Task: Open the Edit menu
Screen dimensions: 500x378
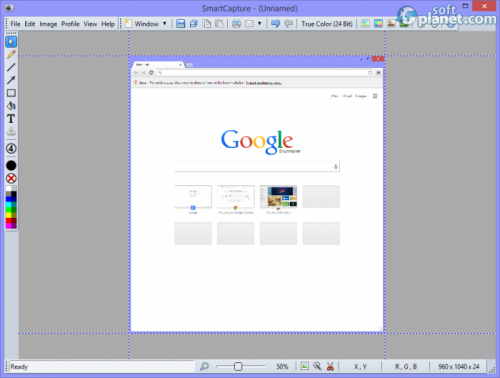Action: coord(30,24)
